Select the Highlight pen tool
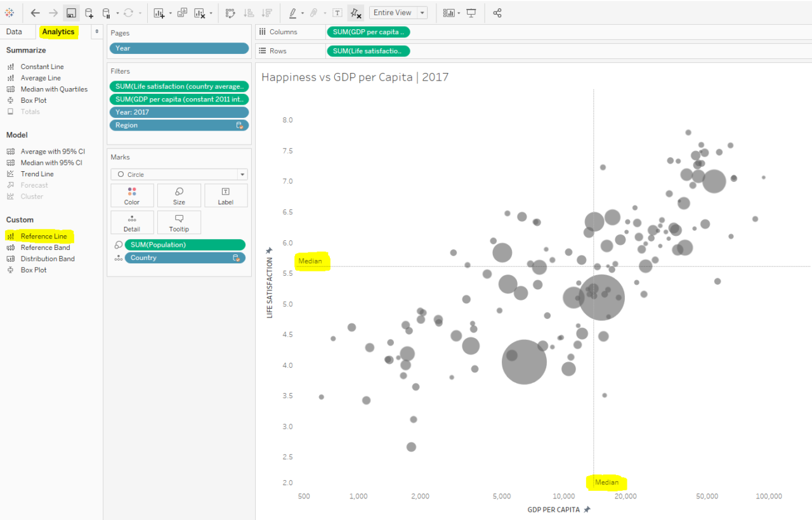This screenshot has height=520, width=812. point(293,12)
